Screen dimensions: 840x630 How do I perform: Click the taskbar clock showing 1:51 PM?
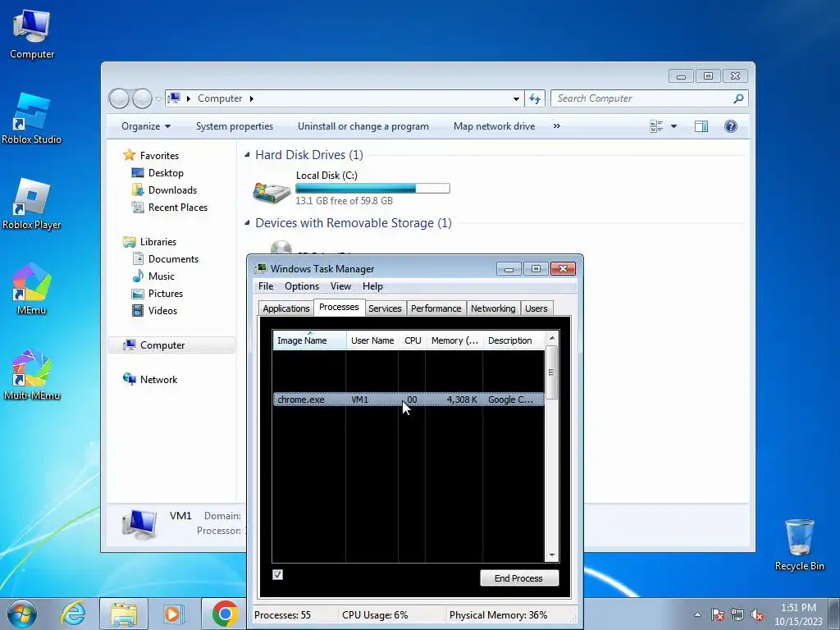(798, 614)
